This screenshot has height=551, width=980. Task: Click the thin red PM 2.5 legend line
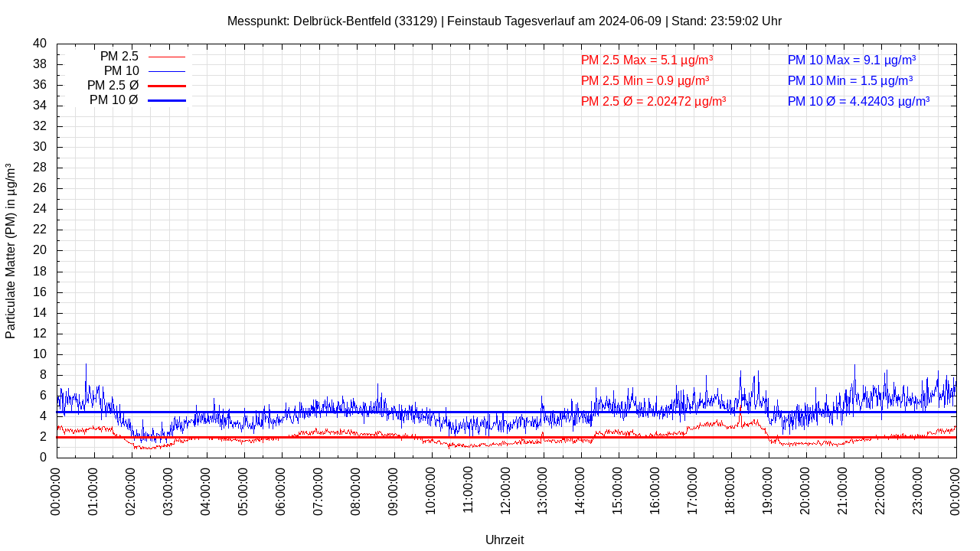167,57
